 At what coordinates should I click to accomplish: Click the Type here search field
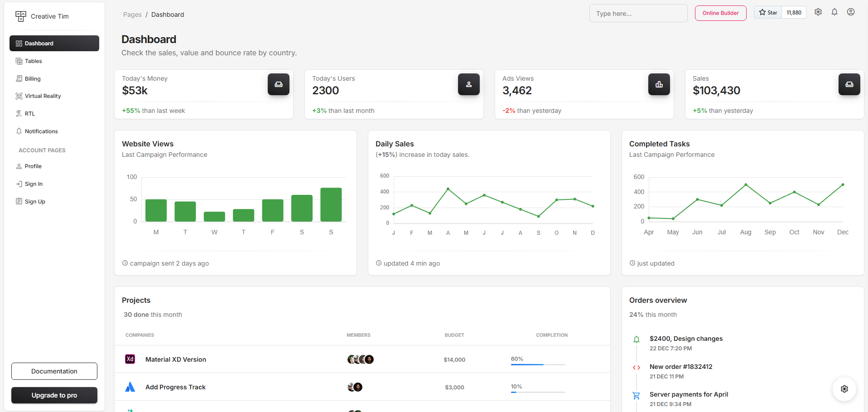638,14
